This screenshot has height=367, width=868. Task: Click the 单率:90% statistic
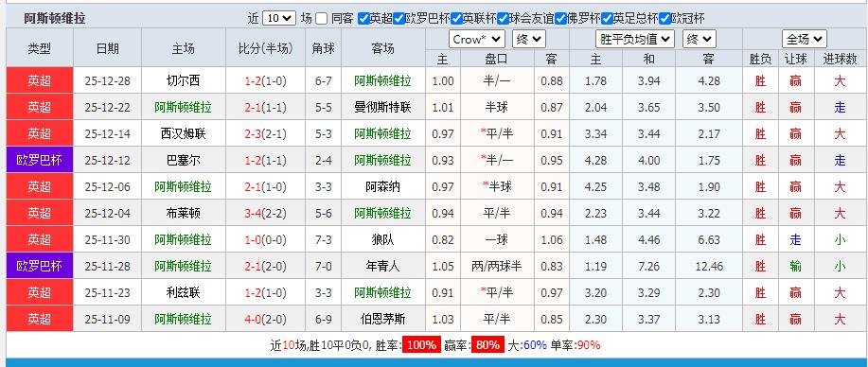click(576, 345)
